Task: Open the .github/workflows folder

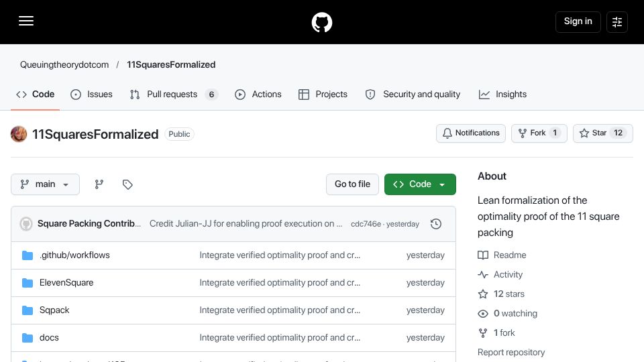Action: coord(74,255)
